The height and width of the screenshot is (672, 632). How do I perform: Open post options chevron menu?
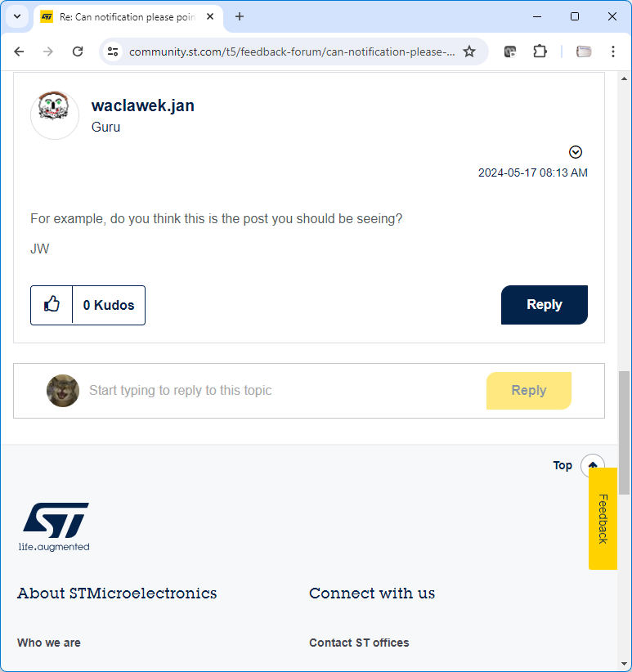pyautogui.click(x=575, y=152)
